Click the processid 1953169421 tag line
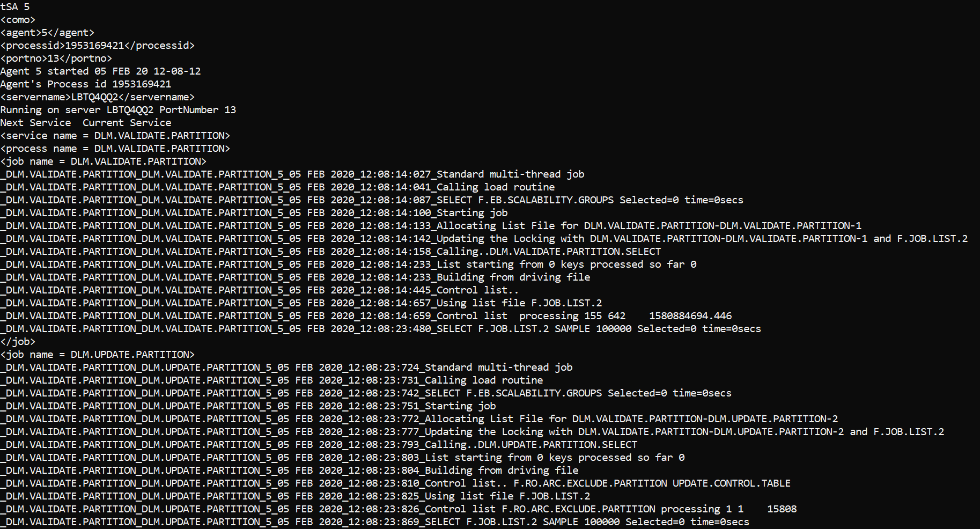This screenshot has height=529, width=980. [97, 46]
